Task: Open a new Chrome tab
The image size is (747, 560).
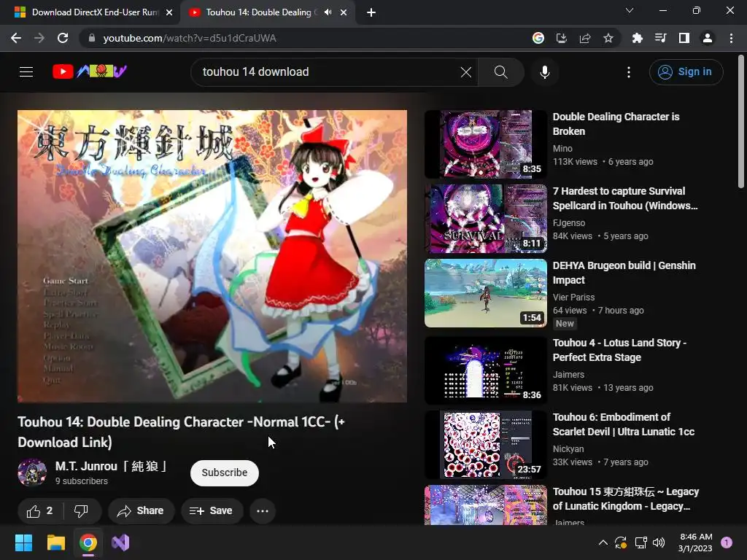Action: tap(371, 12)
